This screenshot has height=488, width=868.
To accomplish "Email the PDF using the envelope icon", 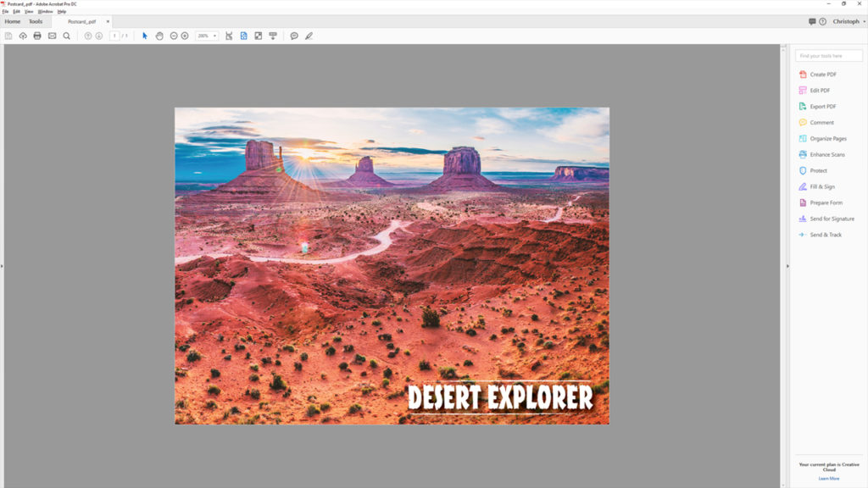I will pyautogui.click(x=52, y=36).
